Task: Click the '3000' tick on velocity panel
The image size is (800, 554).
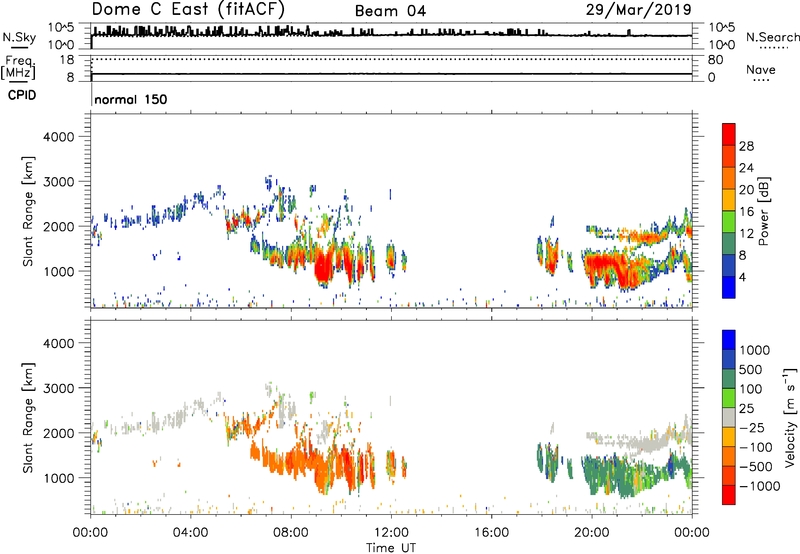Action: click(x=59, y=388)
